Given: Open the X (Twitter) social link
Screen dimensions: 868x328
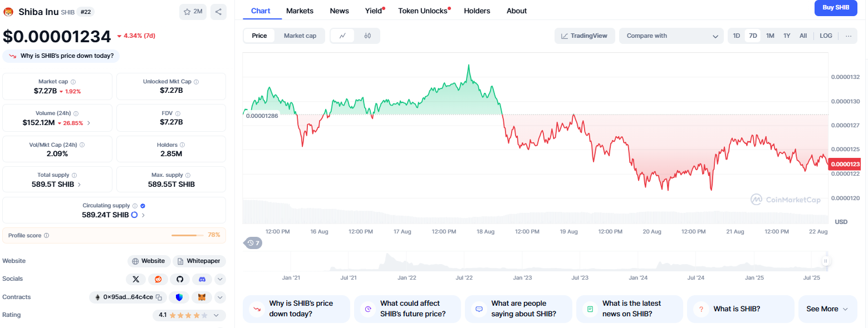Looking at the screenshot, I should [136, 279].
